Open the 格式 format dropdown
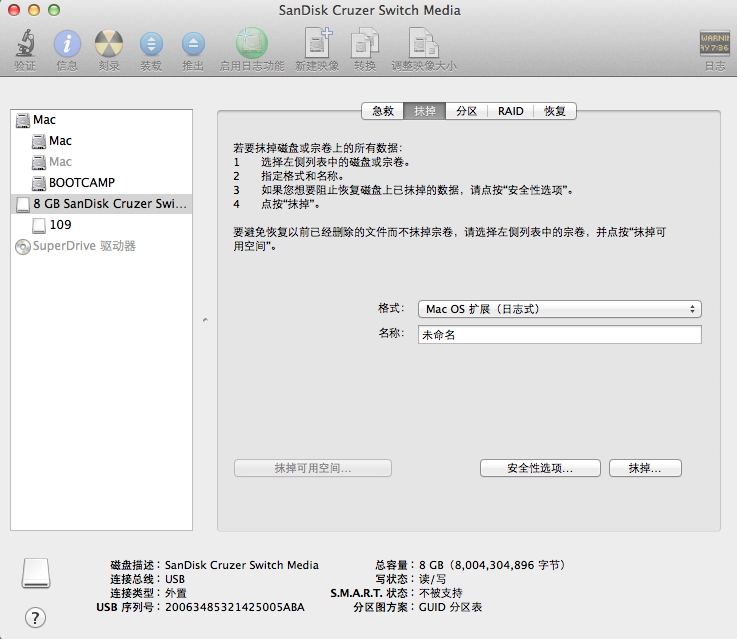The height and width of the screenshot is (639, 737). click(x=559, y=309)
